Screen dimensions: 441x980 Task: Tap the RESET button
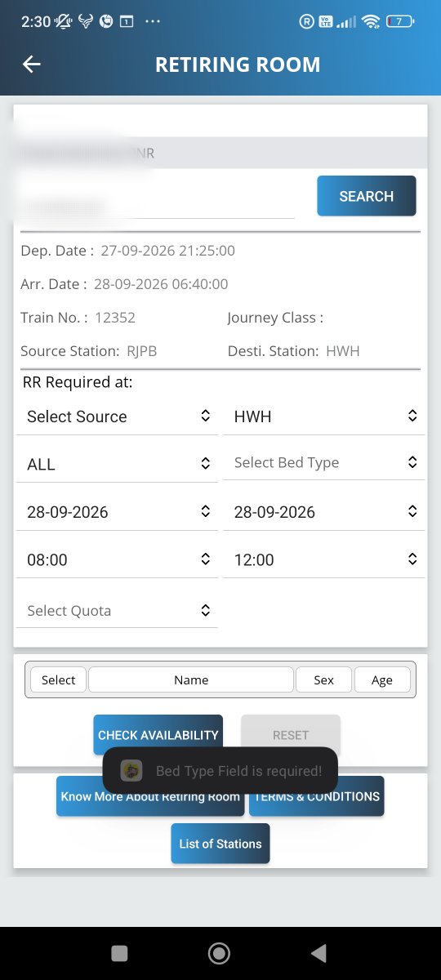click(291, 735)
